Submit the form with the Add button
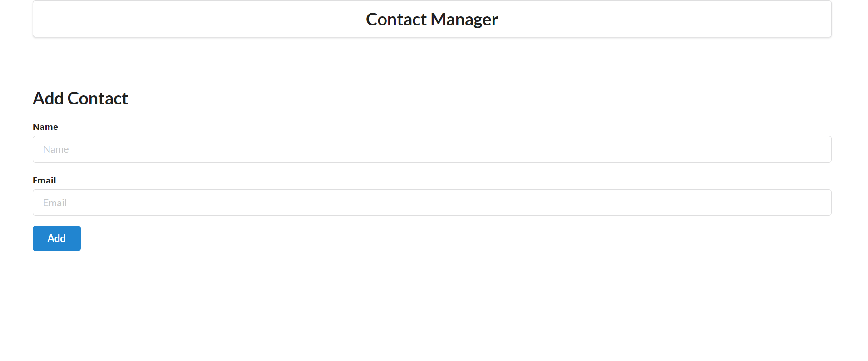868x361 pixels. pyautogui.click(x=56, y=238)
